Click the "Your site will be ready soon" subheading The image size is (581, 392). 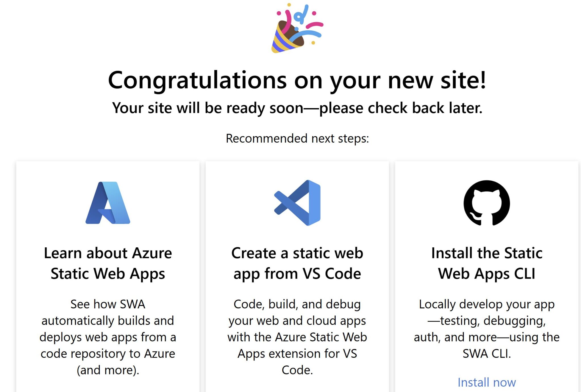[x=297, y=108]
